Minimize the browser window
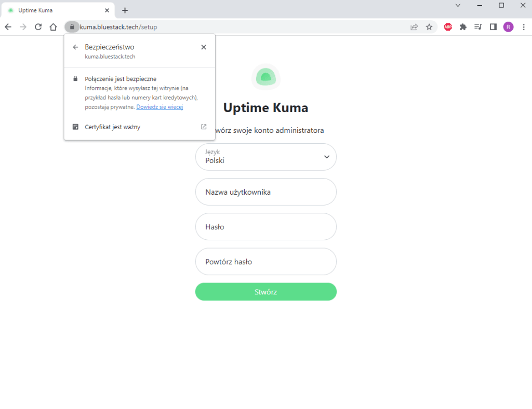This screenshot has width=532, height=409. click(x=480, y=5)
